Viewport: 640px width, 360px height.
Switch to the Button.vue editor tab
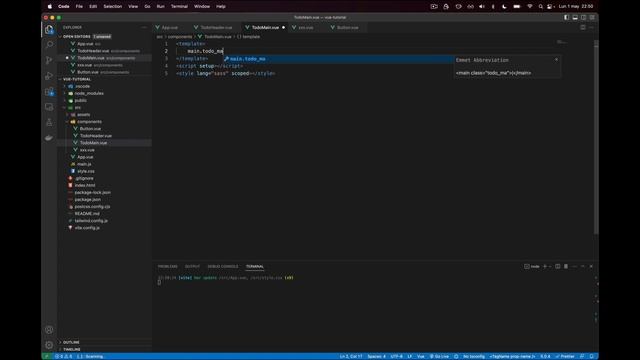347,27
